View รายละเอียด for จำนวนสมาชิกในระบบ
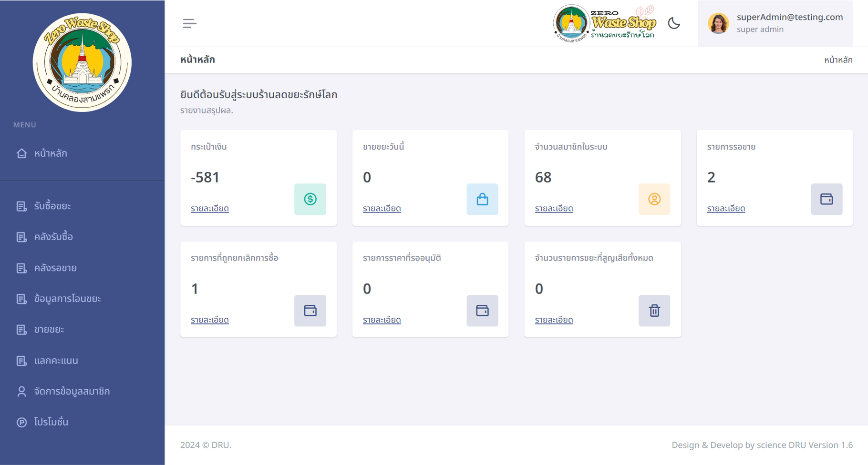Screen dimensions: 868x465 (x=554, y=208)
